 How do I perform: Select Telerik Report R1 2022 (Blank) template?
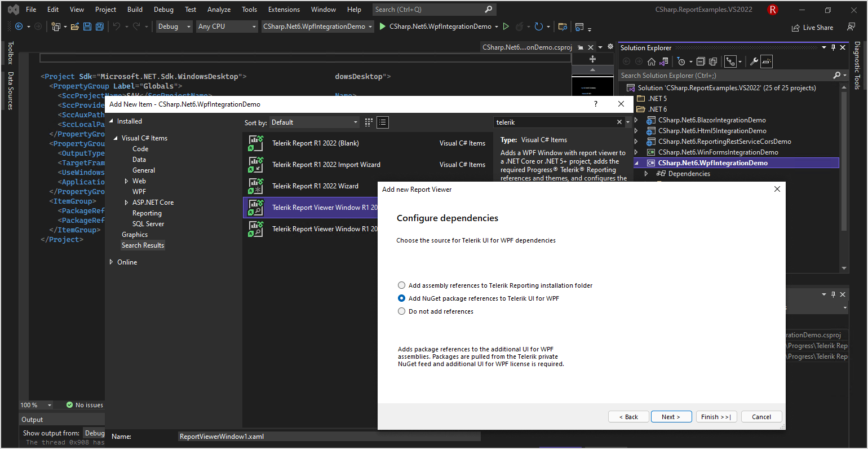(367, 143)
